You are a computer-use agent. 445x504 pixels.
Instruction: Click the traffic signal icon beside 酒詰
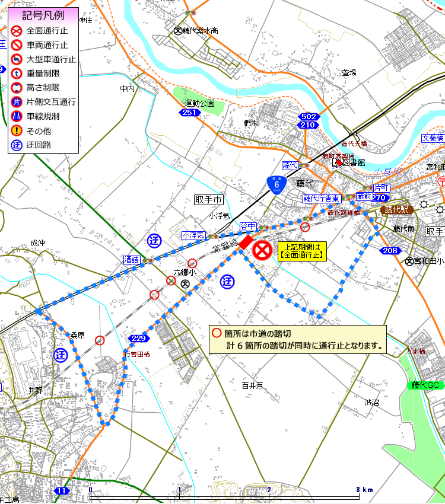point(148,261)
